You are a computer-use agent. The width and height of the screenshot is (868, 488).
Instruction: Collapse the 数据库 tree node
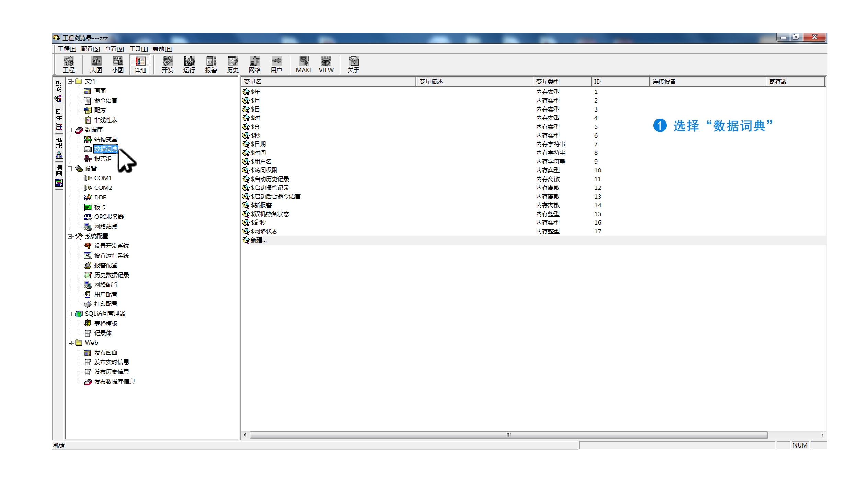(70, 130)
